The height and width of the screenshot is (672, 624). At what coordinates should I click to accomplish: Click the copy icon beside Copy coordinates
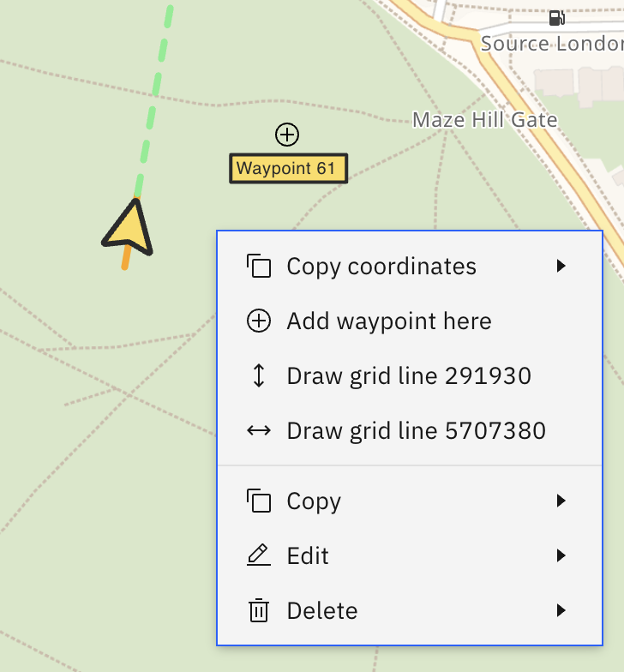pos(259,266)
